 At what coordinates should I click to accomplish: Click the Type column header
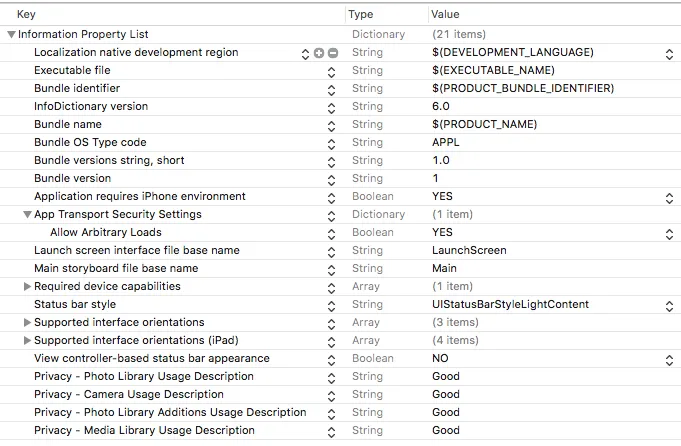361,14
